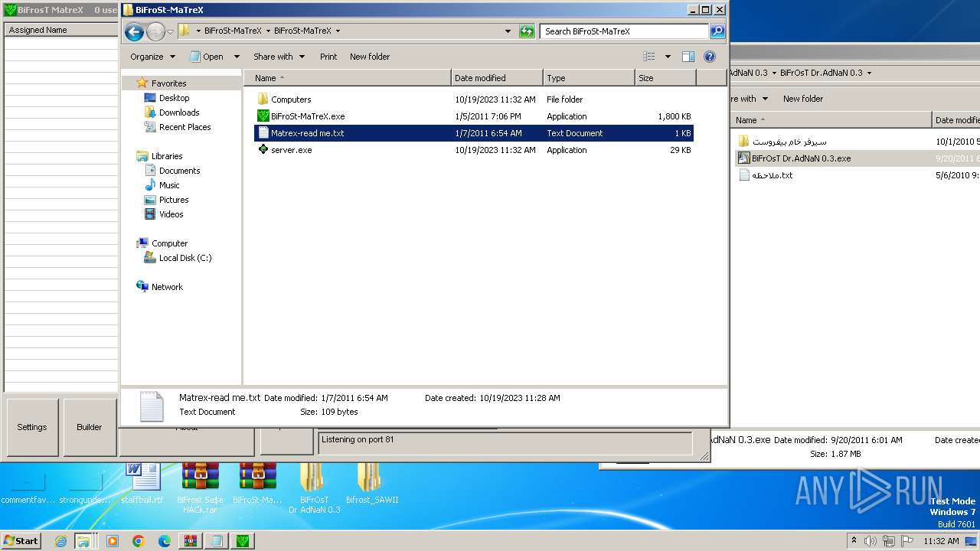980x551 pixels.
Task: Select Favorites in navigation pane
Action: tap(168, 83)
